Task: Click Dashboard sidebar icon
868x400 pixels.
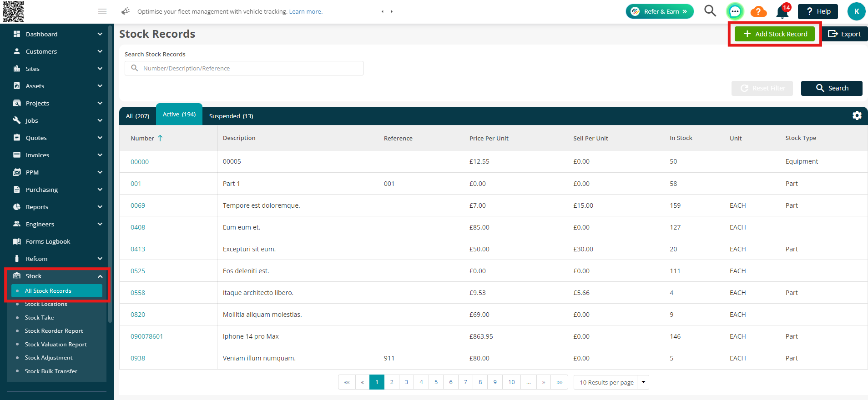Action: point(17,34)
